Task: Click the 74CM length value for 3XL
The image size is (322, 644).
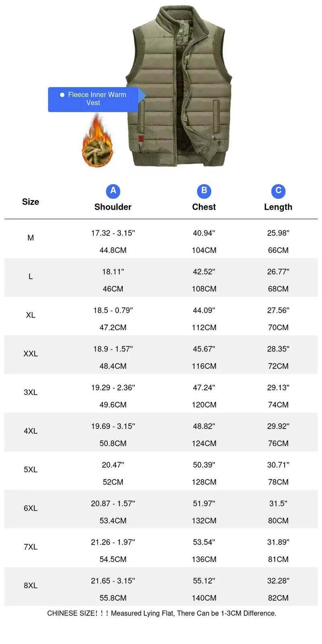Action: pyautogui.click(x=278, y=405)
